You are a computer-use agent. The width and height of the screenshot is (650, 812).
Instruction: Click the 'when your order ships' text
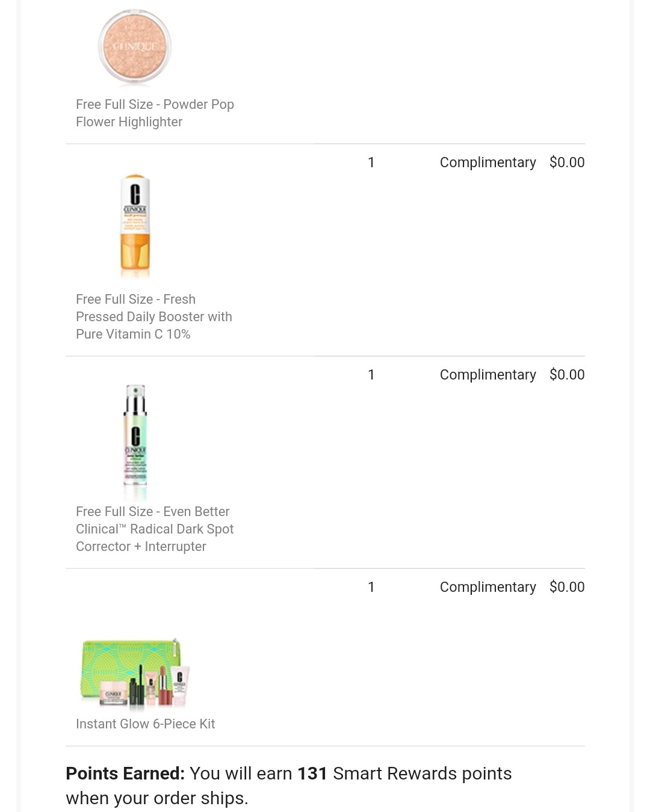coord(157,798)
